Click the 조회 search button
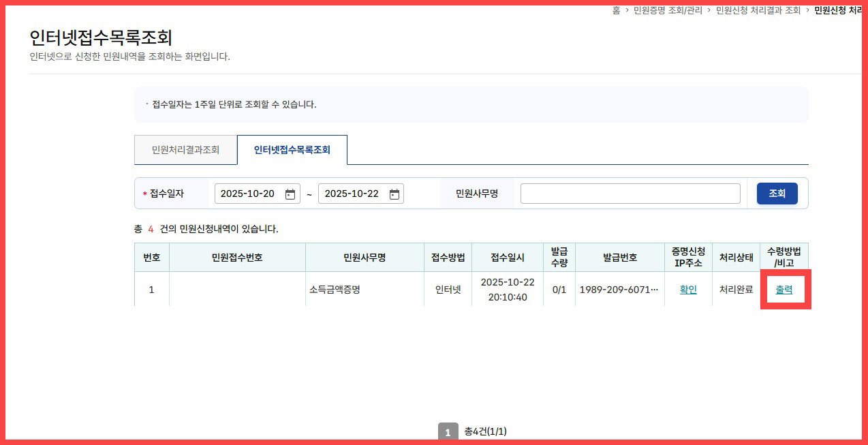Image resolution: width=868 pixels, height=445 pixels. click(x=776, y=193)
